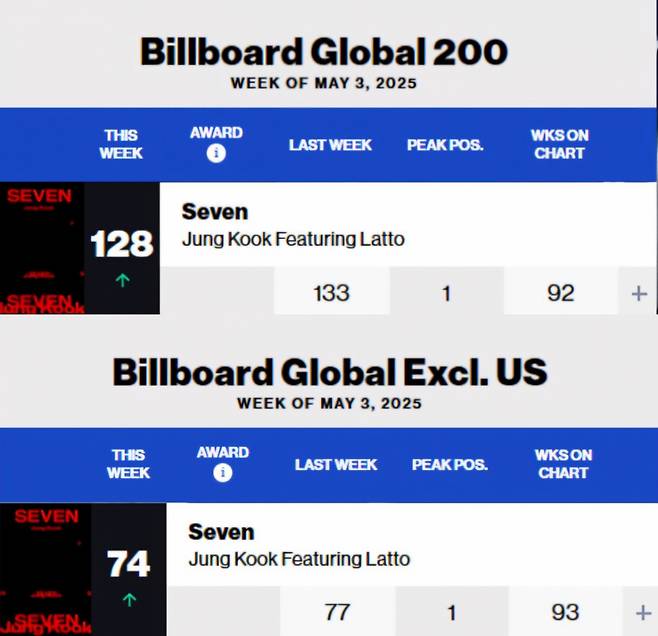Click the Billboard Global 200 chart title
The width and height of the screenshot is (658, 636).
[323, 52]
